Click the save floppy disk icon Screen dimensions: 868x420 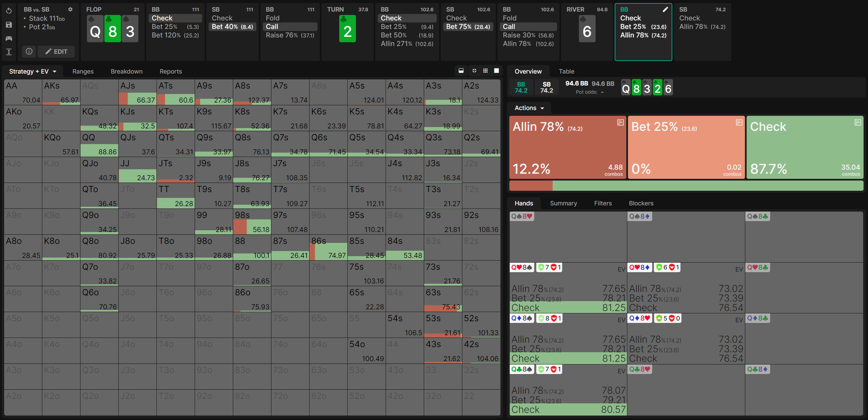tap(9, 25)
